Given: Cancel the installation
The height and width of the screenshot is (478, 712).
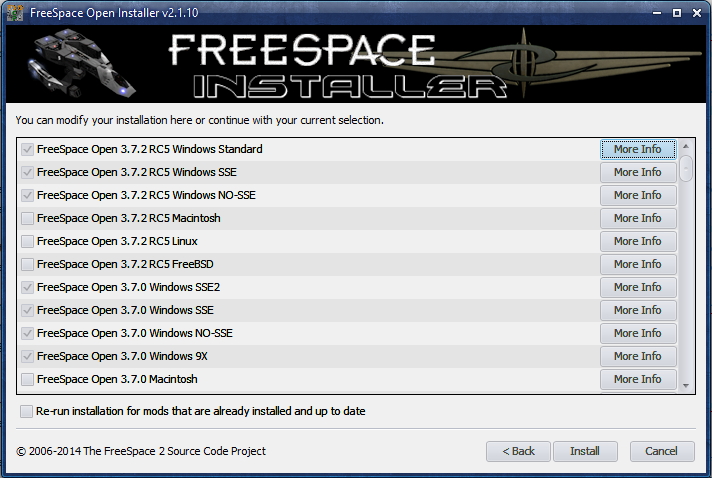Looking at the screenshot, I should (x=661, y=451).
